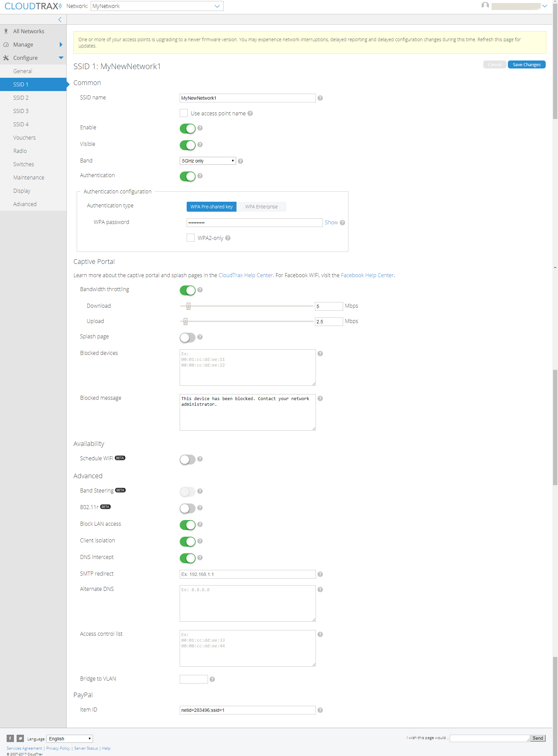Open the CloudTrax Help Center link

click(245, 275)
